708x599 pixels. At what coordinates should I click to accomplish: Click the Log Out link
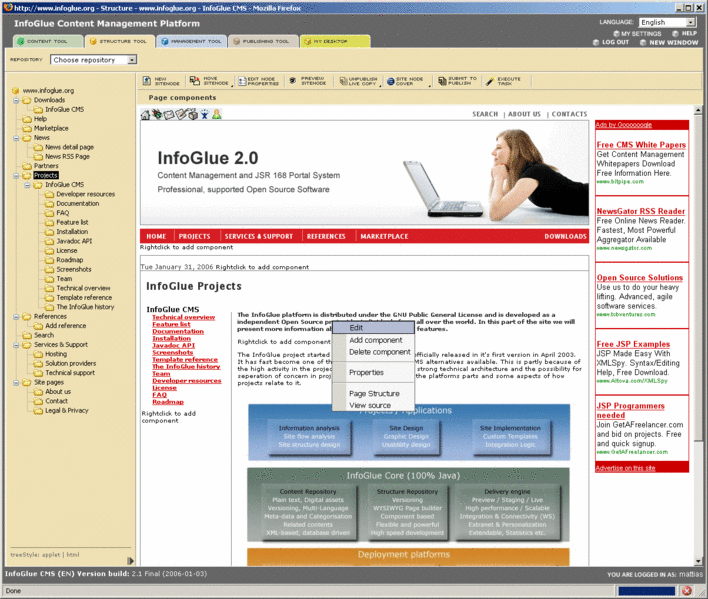click(614, 42)
